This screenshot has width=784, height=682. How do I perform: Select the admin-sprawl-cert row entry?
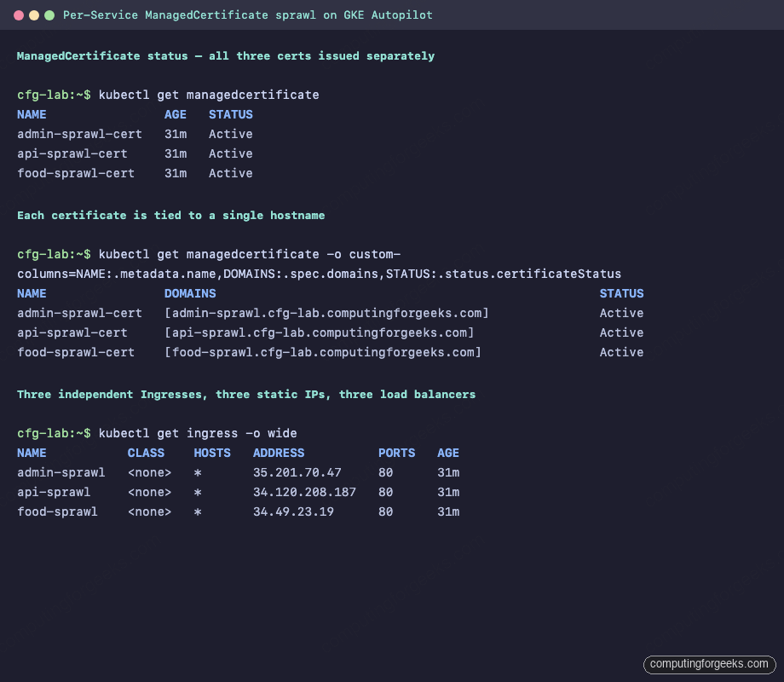coord(79,134)
